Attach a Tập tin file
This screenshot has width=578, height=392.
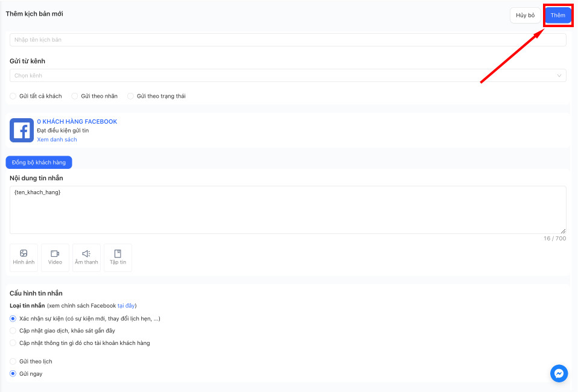(x=118, y=258)
